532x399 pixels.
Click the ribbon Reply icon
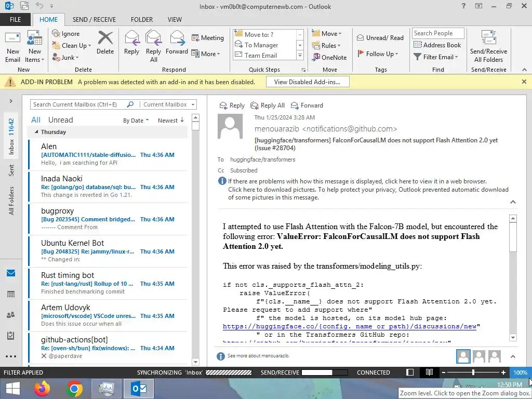pos(131,43)
